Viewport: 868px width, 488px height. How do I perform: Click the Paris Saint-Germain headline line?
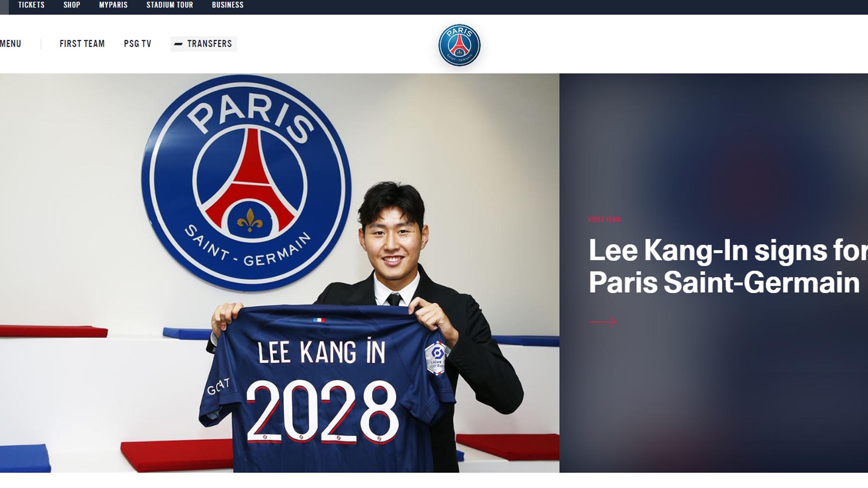[x=724, y=283]
